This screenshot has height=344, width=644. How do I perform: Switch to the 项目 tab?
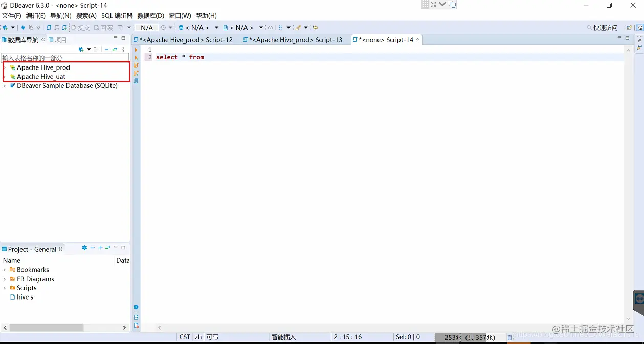[58, 40]
